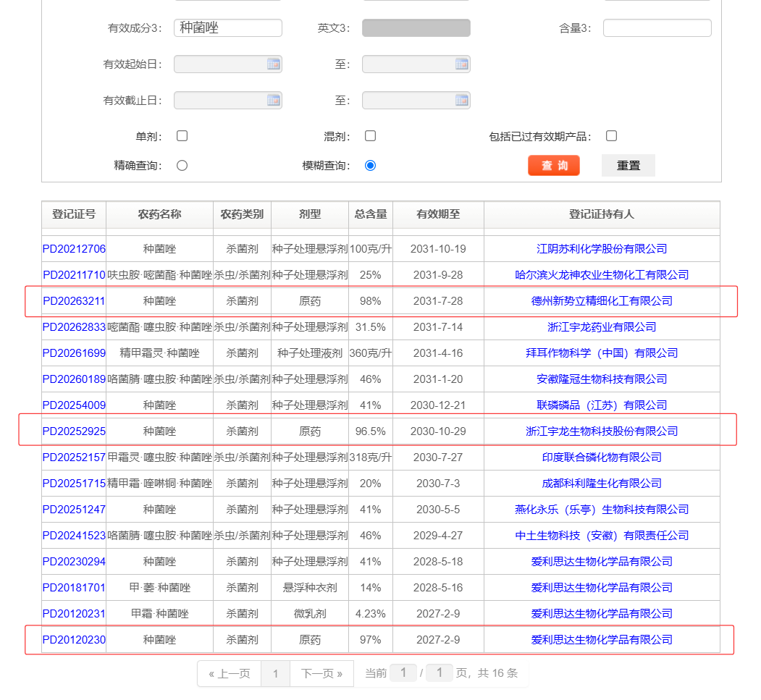Click the 有效截止日 date field
The width and height of the screenshot is (761, 700).
(x=227, y=101)
